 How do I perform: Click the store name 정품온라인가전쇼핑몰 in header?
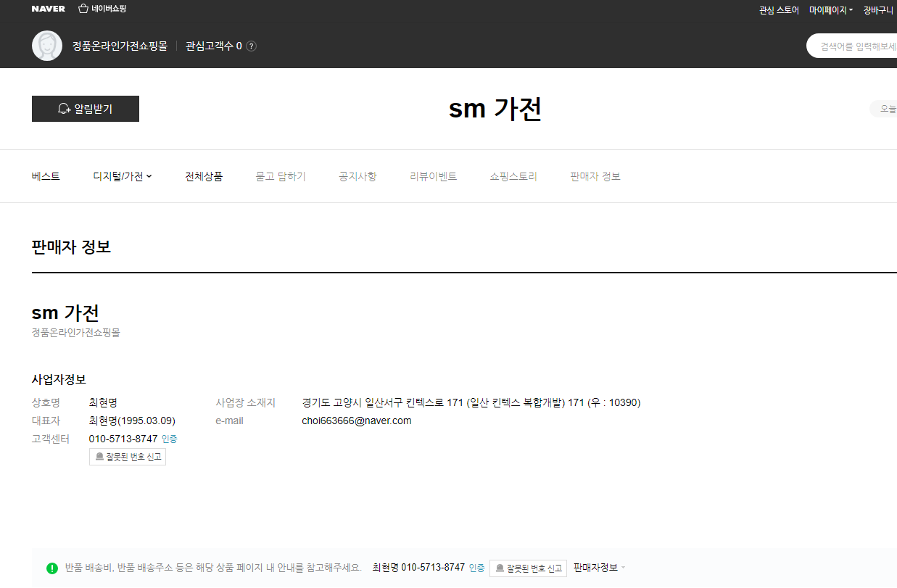tap(120, 46)
